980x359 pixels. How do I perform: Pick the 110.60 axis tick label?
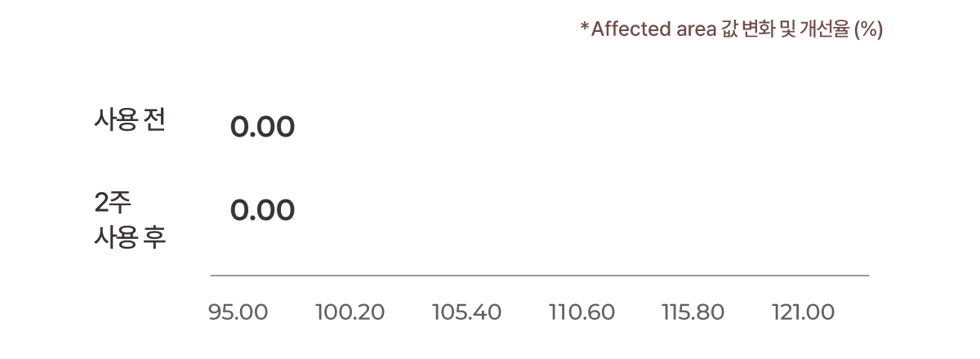581,312
